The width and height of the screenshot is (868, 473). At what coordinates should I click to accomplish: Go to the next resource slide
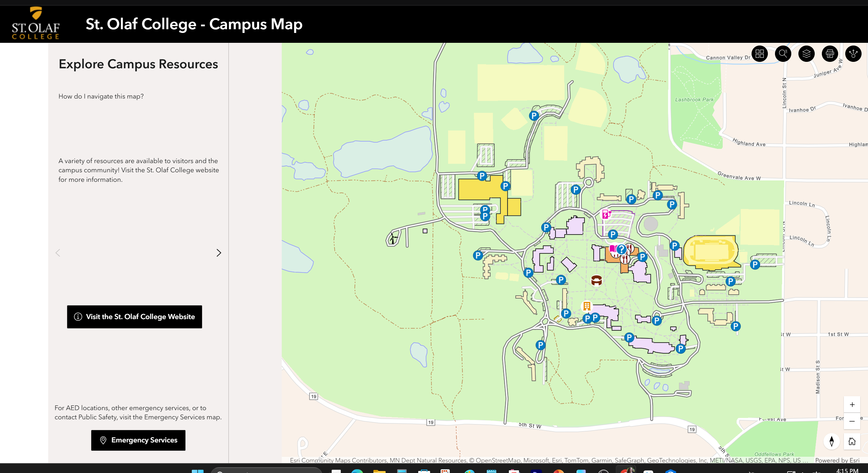coord(219,253)
